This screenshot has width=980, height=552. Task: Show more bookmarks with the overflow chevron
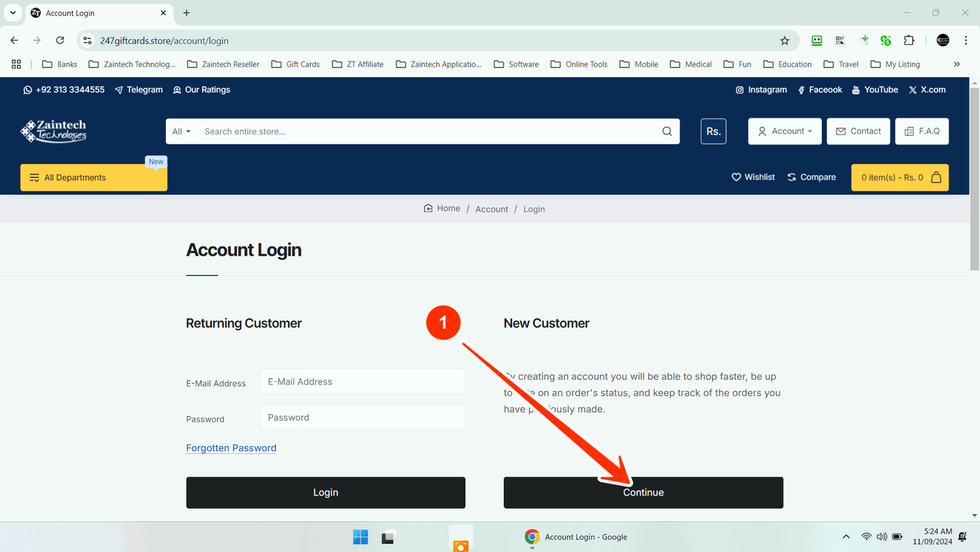click(957, 64)
